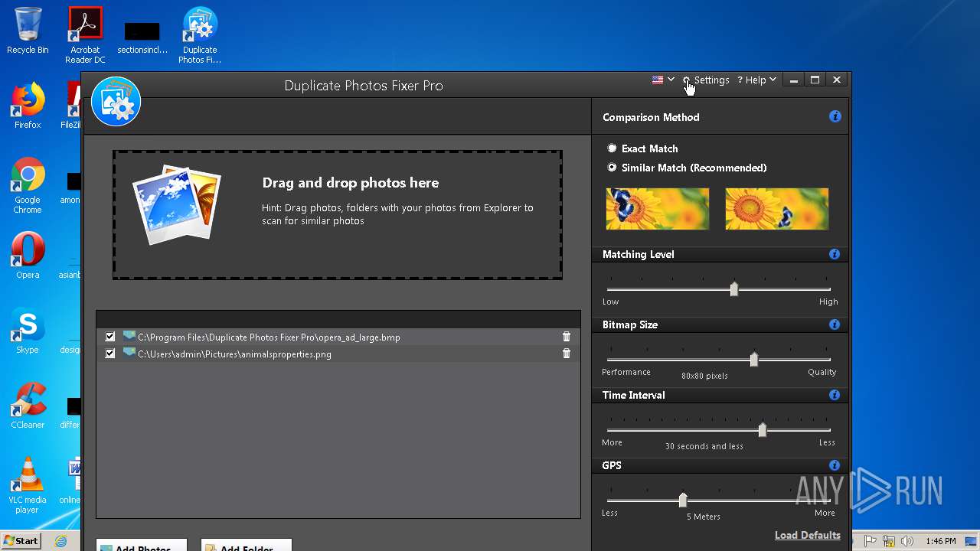Launch CCleaner from desktop
The width and height of the screenshot is (980, 551).
click(28, 406)
